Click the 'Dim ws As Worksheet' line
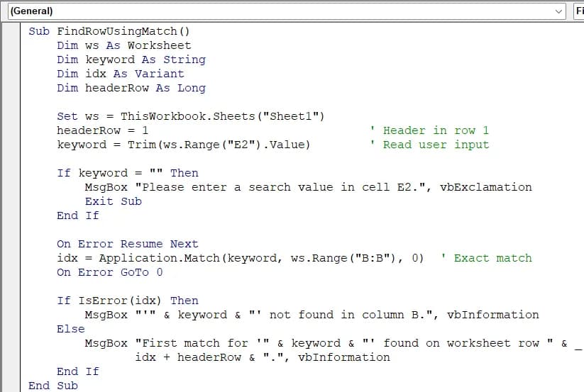Image resolution: width=584 pixels, height=392 pixels. (x=124, y=45)
